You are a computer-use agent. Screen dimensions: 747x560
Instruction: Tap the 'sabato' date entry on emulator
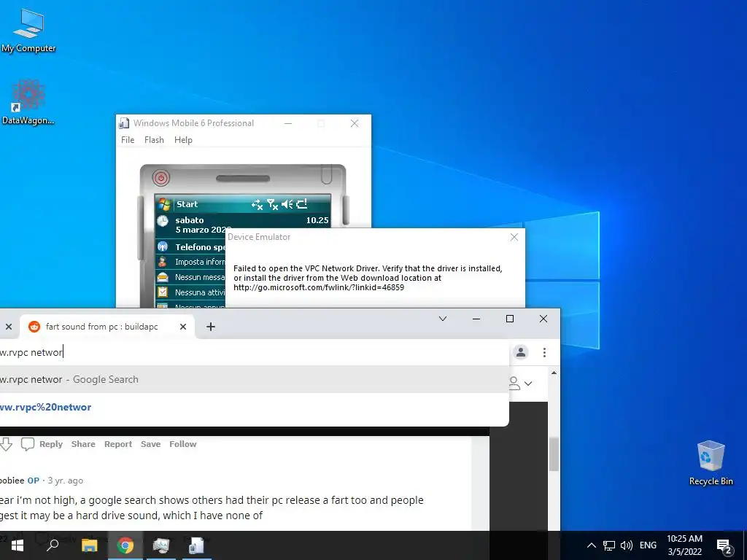[190, 220]
